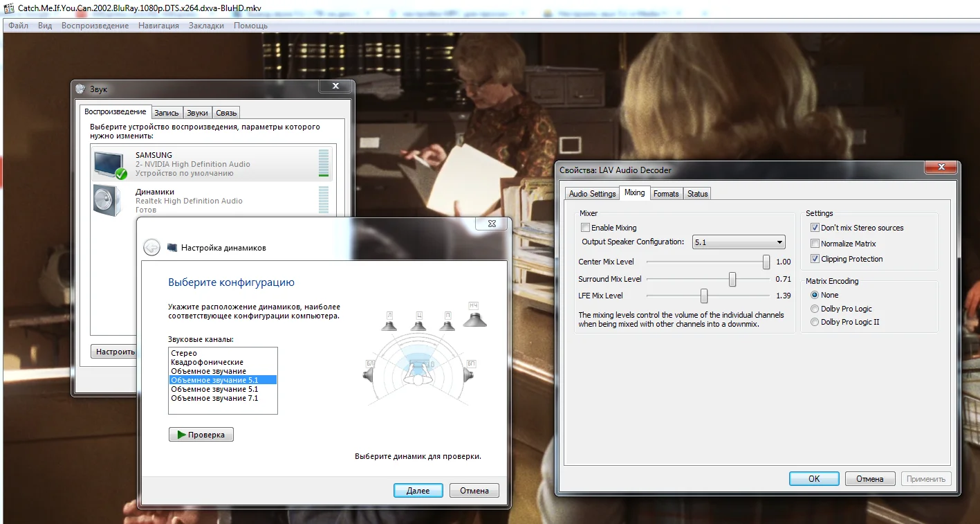The image size is (980, 524).
Task: Click the Surround Mix Level value 0.71
Action: tap(783, 279)
